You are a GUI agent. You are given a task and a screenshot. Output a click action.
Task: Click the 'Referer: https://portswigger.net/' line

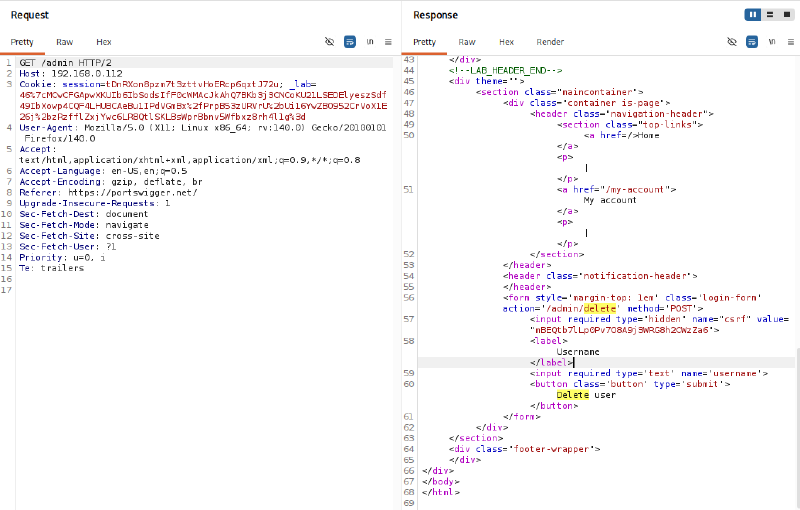point(108,192)
